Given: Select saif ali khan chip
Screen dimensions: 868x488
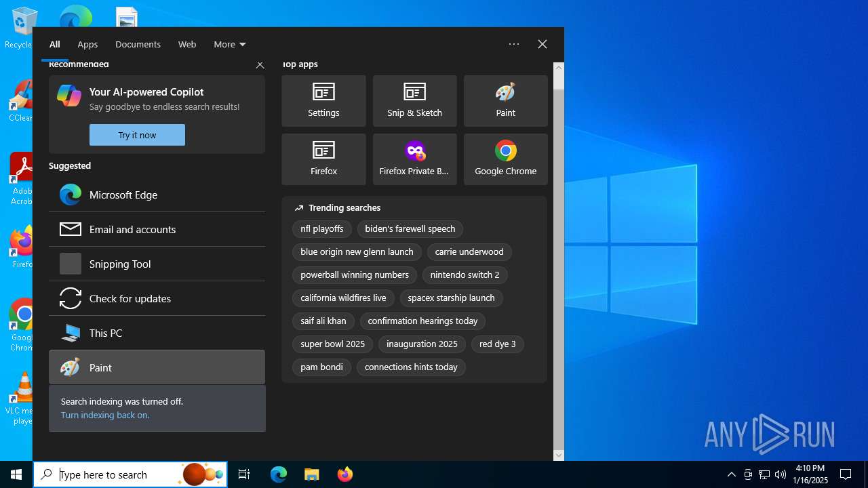Looking at the screenshot, I should point(323,321).
